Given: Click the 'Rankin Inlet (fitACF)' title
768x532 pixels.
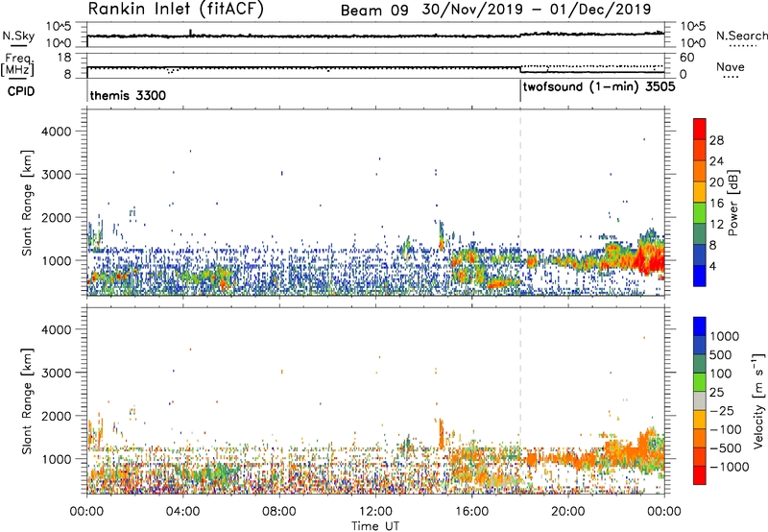Looking at the screenshot, I should [176, 9].
